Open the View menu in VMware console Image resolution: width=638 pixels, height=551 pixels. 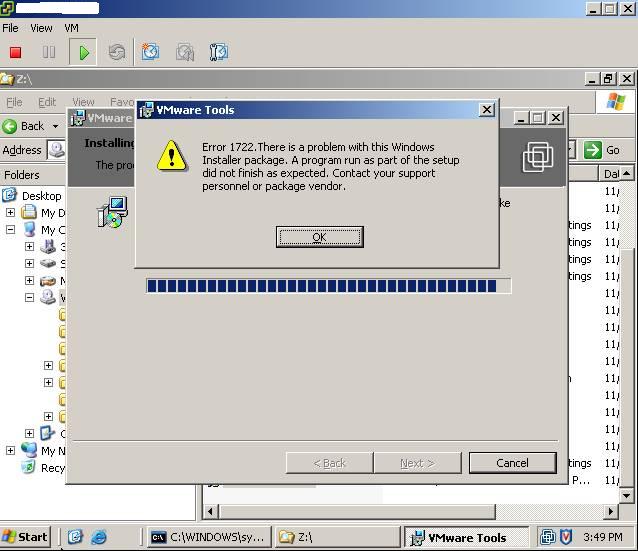(41, 28)
